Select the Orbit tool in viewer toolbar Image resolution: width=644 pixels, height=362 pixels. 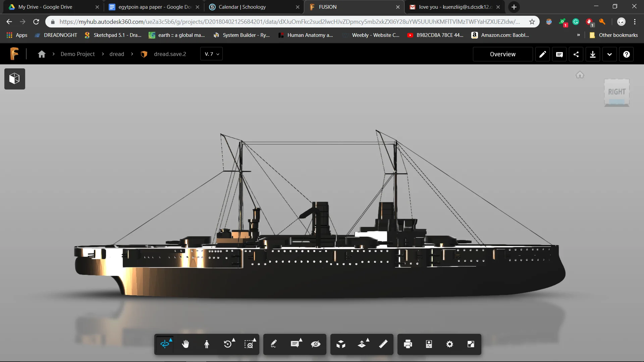(165, 344)
